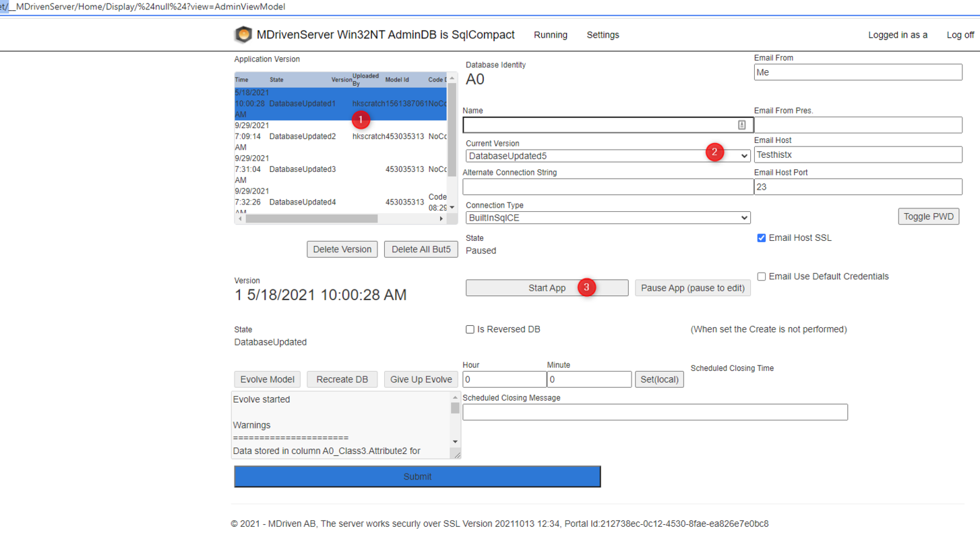Select the DatabaseUpdated1 version row
Image resolution: width=980 pixels, height=539 pixels.
click(x=340, y=104)
